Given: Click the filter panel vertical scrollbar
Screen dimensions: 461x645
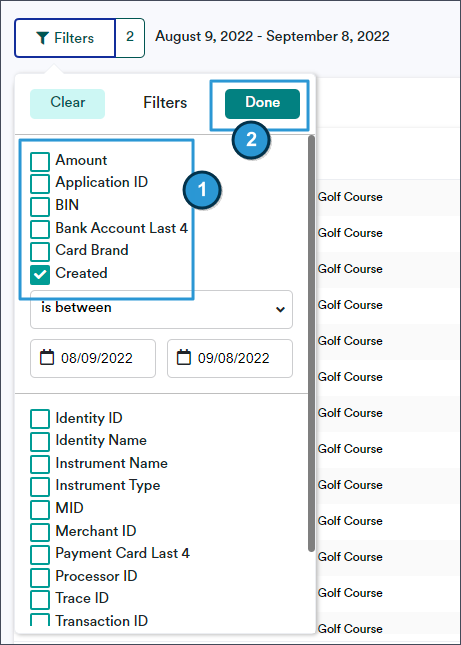Looking at the screenshot, I should point(311,343).
